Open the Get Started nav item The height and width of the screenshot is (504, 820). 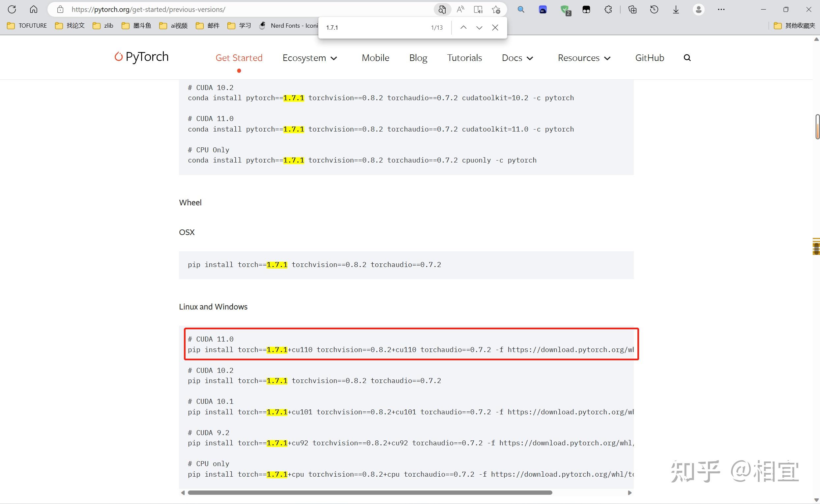pyautogui.click(x=239, y=58)
